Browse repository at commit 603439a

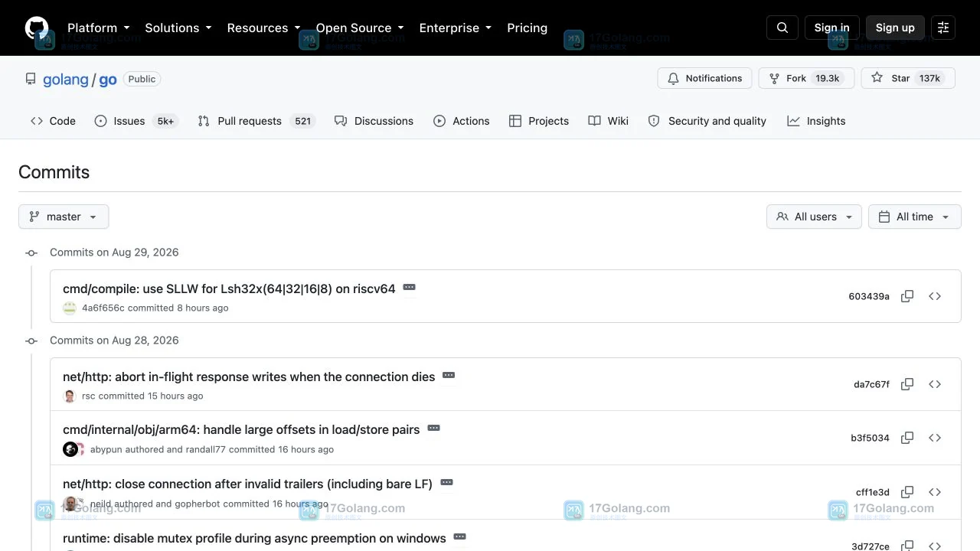point(935,296)
